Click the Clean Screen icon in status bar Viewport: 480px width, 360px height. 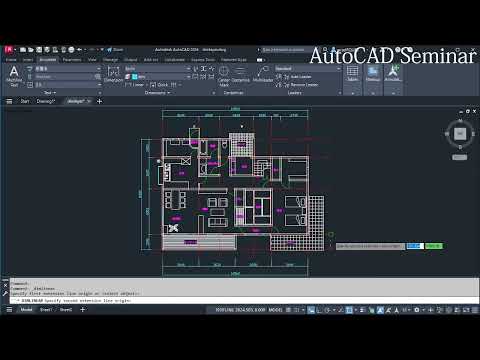click(466, 310)
